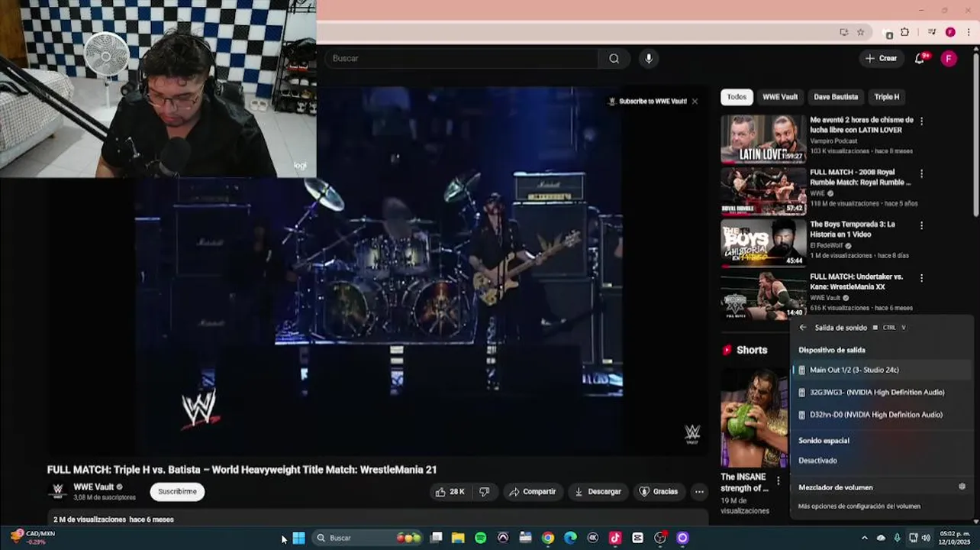Open The Boys Temporada 3 thumbnail
The image size is (980, 550).
pyautogui.click(x=763, y=243)
